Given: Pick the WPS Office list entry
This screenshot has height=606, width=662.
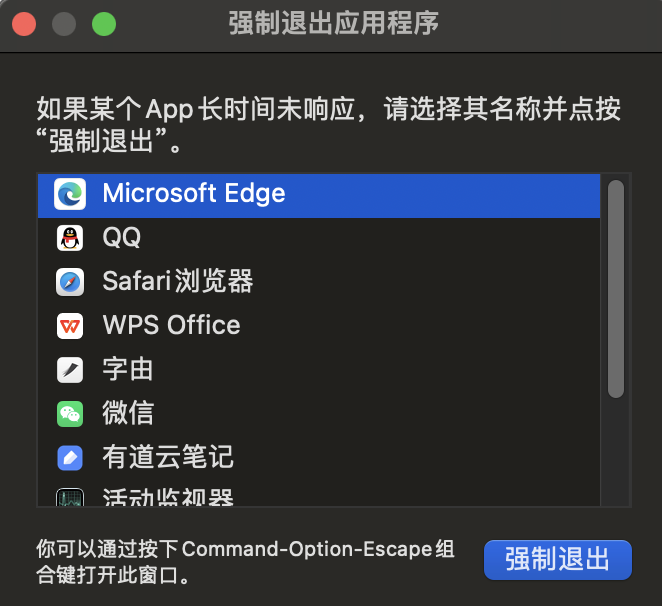Looking at the screenshot, I should click(171, 326).
